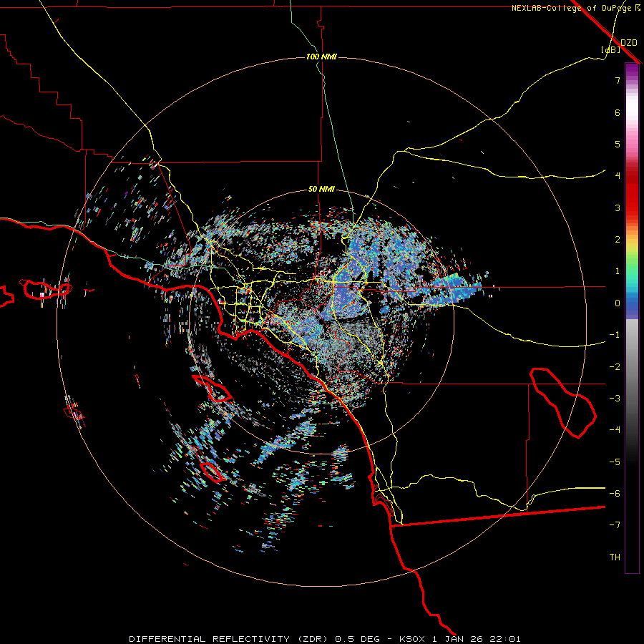644x644 pixels.
Task: Click the "-3" value on the color scale
Action: pos(615,399)
